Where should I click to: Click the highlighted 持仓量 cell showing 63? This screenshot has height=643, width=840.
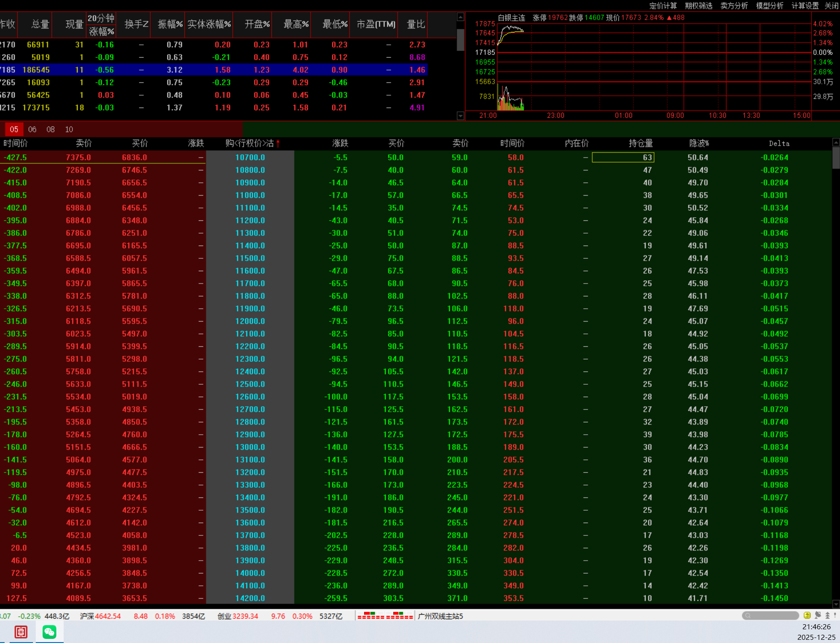coord(623,158)
